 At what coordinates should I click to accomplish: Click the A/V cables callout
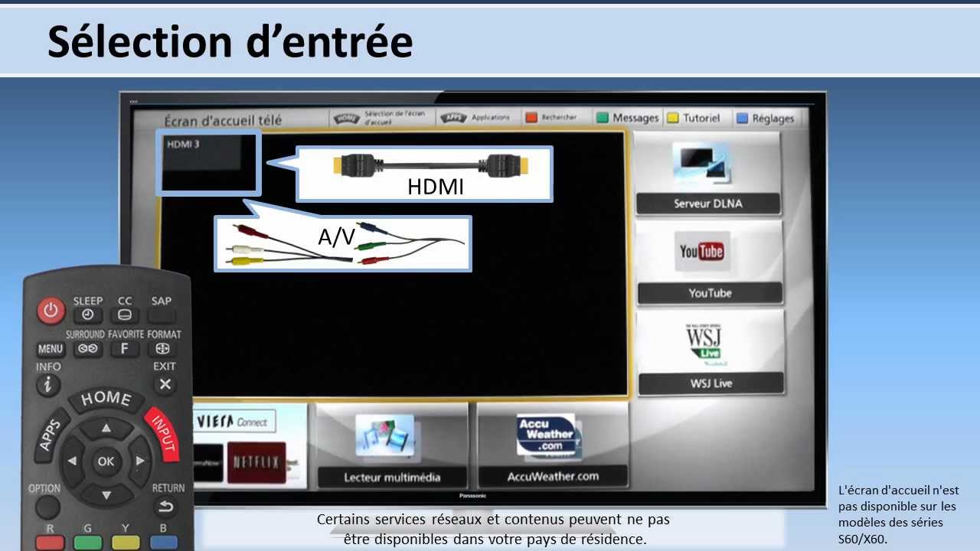342,243
